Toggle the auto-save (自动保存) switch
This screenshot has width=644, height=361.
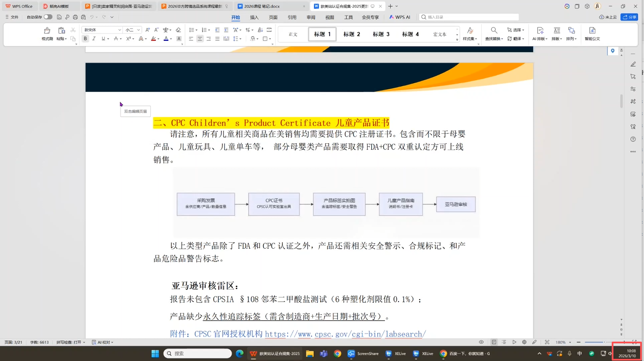48,17
